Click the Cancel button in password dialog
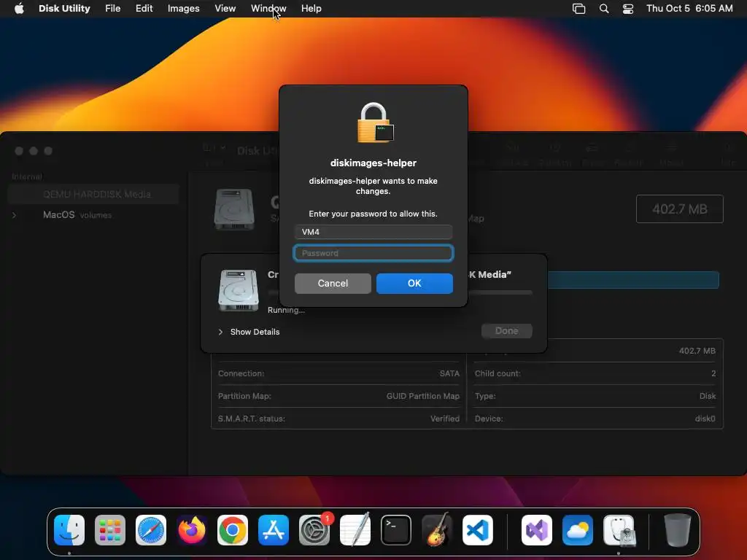The width and height of the screenshot is (747, 560). click(333, 284)
